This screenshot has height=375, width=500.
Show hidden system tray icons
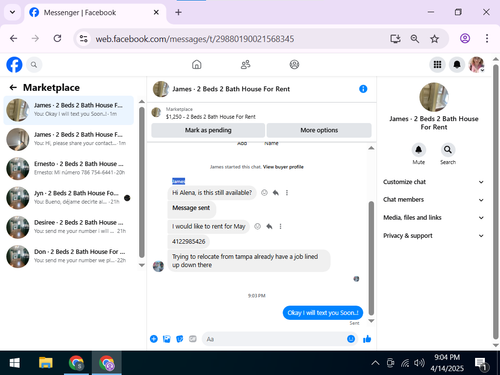click(x=375, y=363)
